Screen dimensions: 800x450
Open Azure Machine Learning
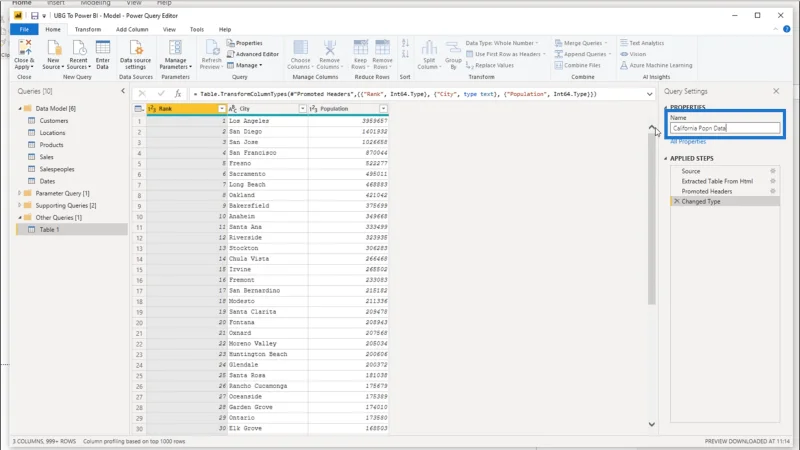656,65
